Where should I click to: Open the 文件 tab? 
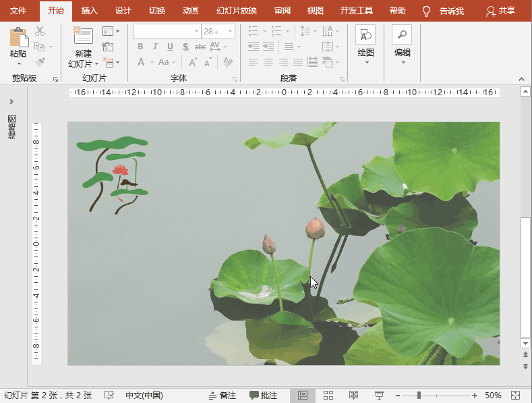18,11
